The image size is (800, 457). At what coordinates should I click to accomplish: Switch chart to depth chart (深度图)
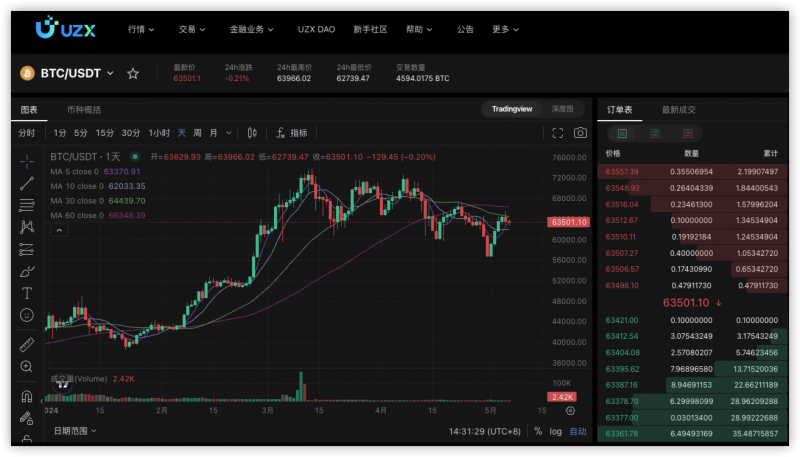click(562, 109)
